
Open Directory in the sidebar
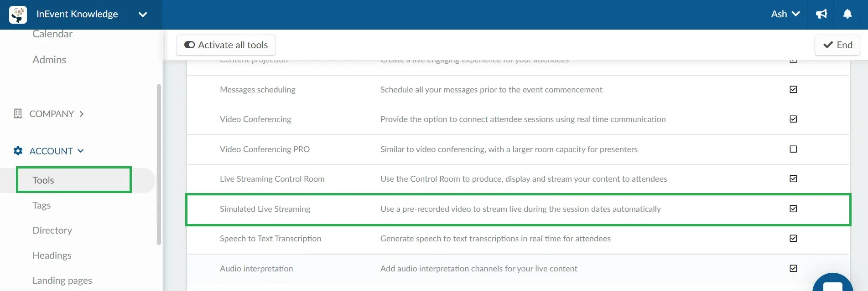(52, 230)
